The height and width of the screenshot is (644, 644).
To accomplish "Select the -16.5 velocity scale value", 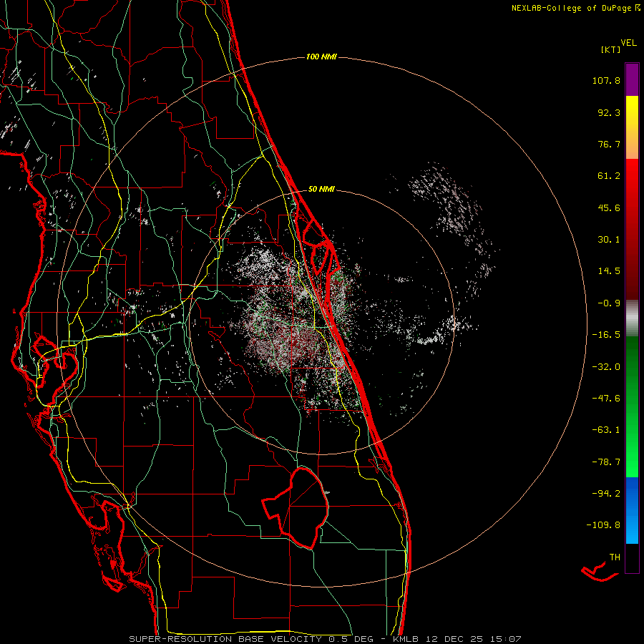I will [x=606, y=335].
